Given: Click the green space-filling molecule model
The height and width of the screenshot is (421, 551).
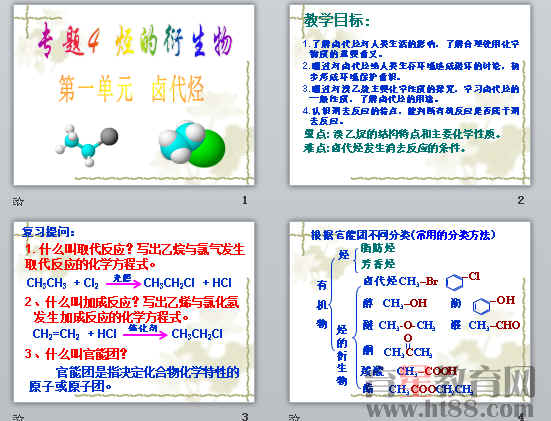Looking at the screenshot, I should (x=192, y=142).
